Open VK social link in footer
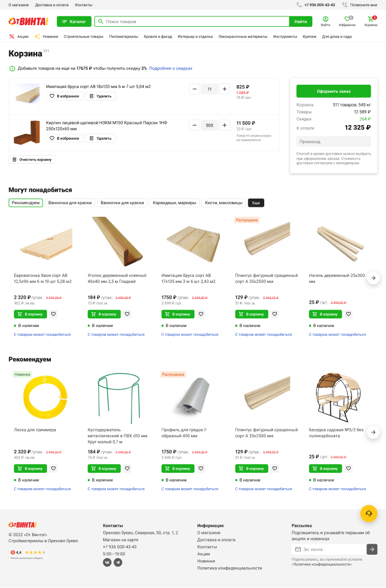Screen dimensions: 386x588 click(x=108, y=562)
